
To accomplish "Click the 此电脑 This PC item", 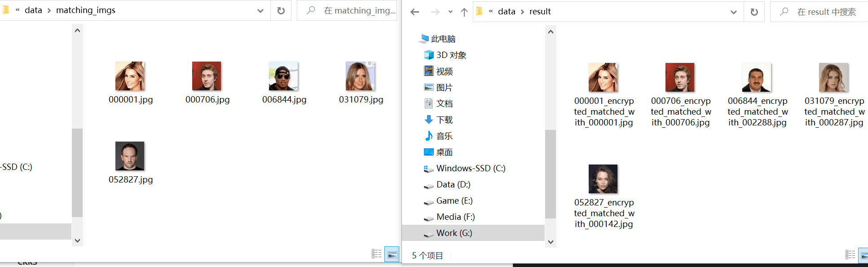I will 443,39.
